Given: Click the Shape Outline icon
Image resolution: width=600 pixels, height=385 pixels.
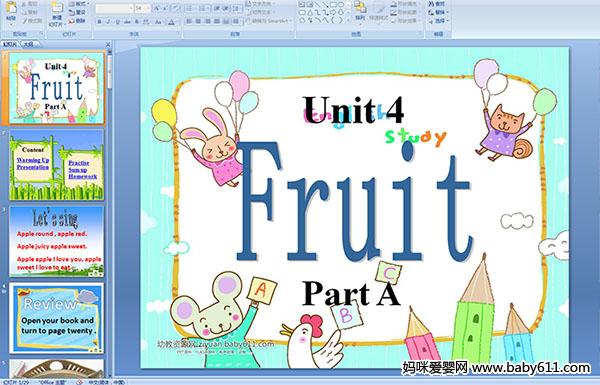Looking at the screenshot, I should tap(394, 12).
